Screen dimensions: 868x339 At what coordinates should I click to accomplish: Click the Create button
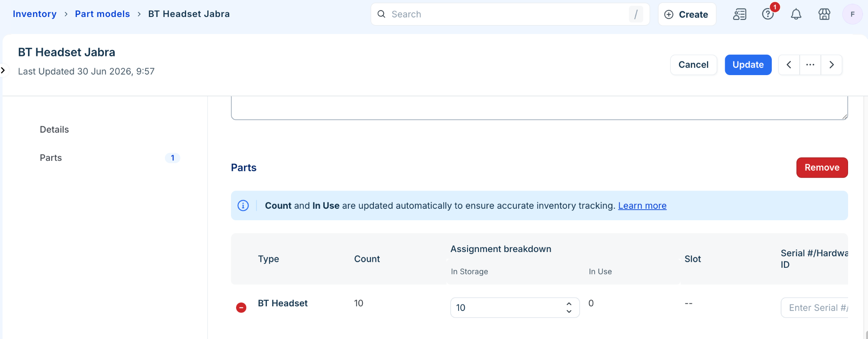point(687,14)
